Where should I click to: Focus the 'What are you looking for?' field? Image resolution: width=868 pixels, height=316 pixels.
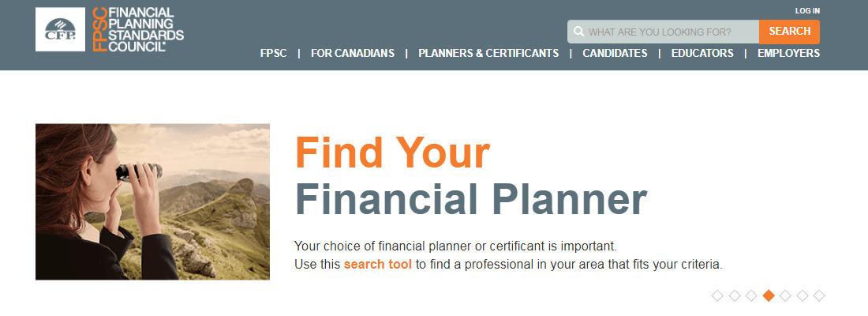663,32
